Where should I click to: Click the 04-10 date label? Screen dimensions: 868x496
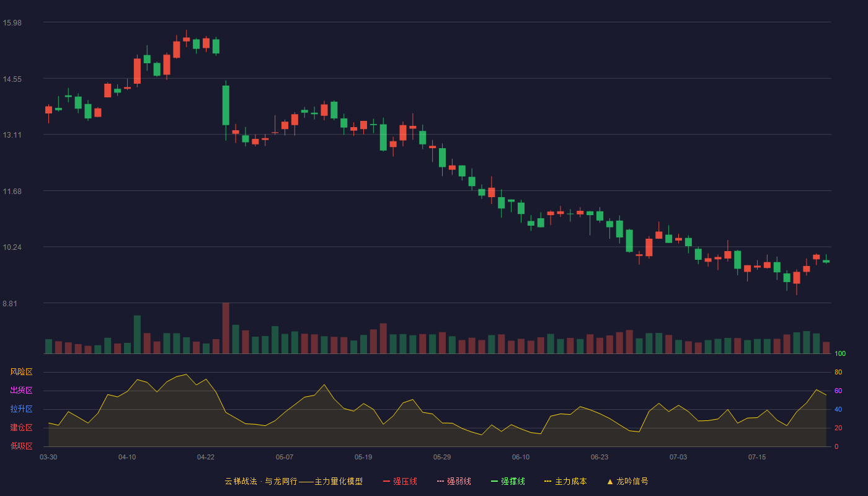coord(127,457)
